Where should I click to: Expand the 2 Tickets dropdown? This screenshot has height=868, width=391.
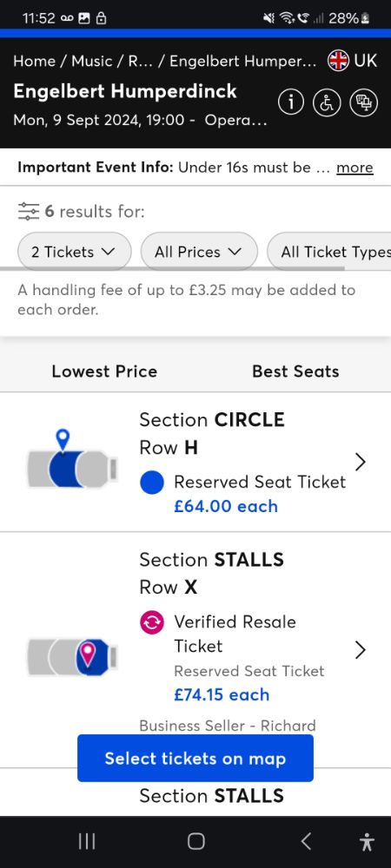[74, 252]
